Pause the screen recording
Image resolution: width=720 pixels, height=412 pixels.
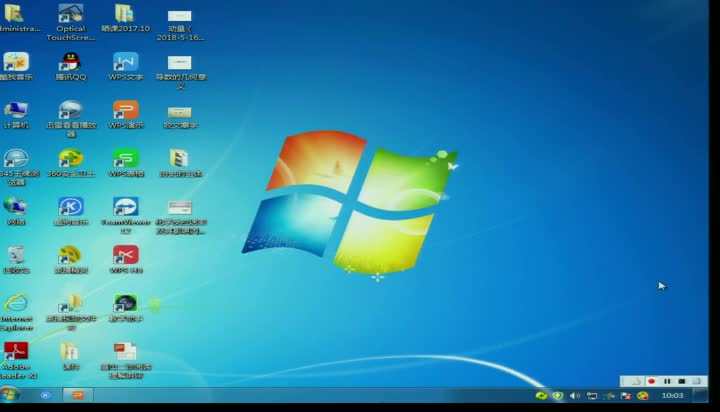coord(667,381)
